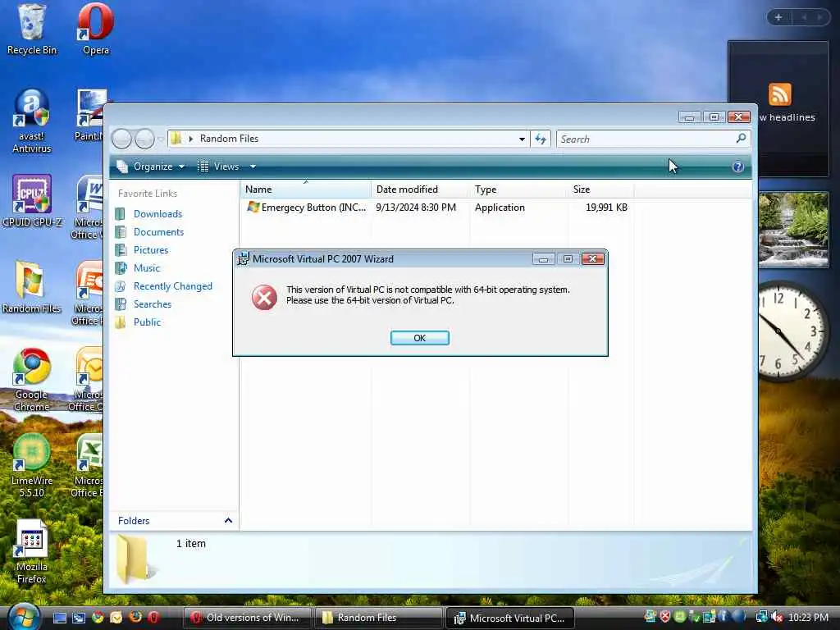Launch Chrome from Quick Launch
Viewport: 840px width, 630px height.
(x=98, y=618)
